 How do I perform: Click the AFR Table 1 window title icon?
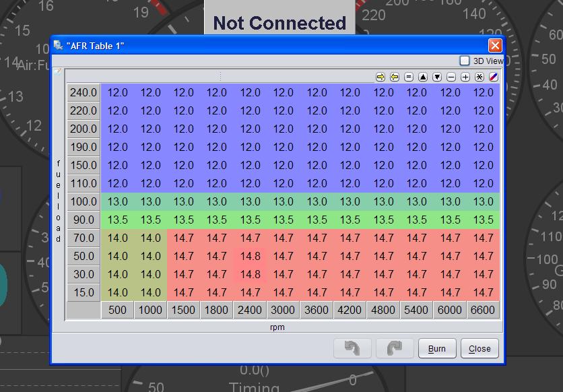point(58,46)
